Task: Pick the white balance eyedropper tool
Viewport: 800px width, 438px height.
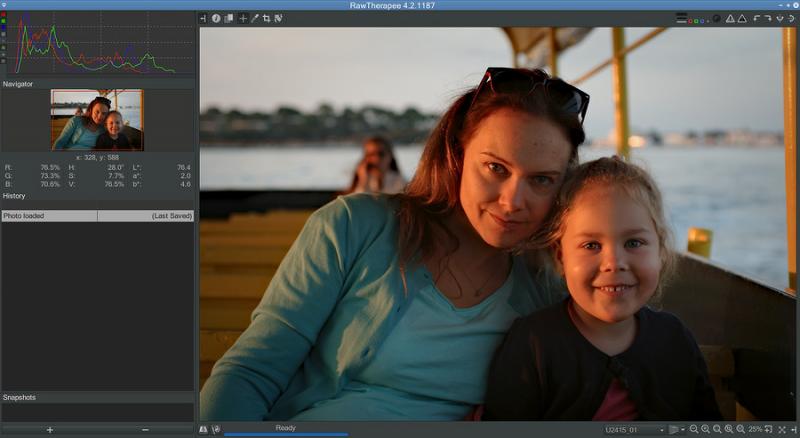Action: (255, 18)
